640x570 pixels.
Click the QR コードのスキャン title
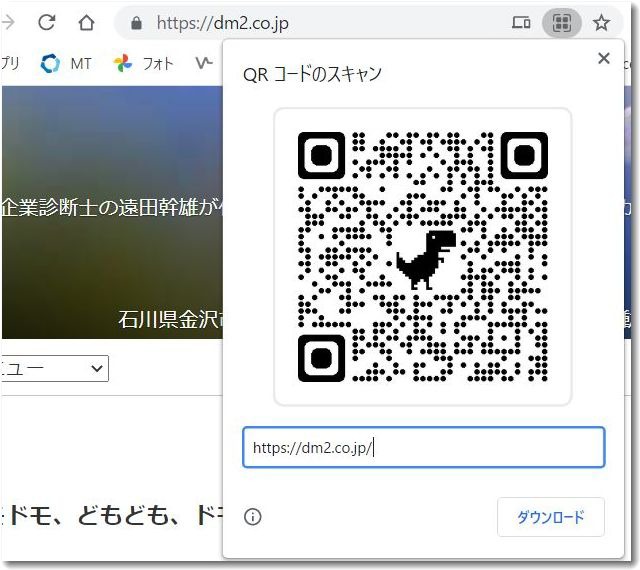[x=312, y=74]
